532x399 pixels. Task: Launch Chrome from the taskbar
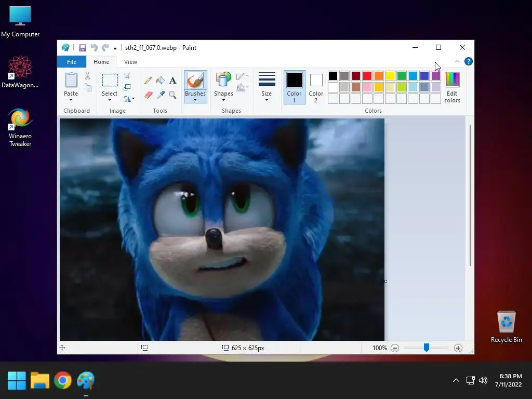pos(63,380)
